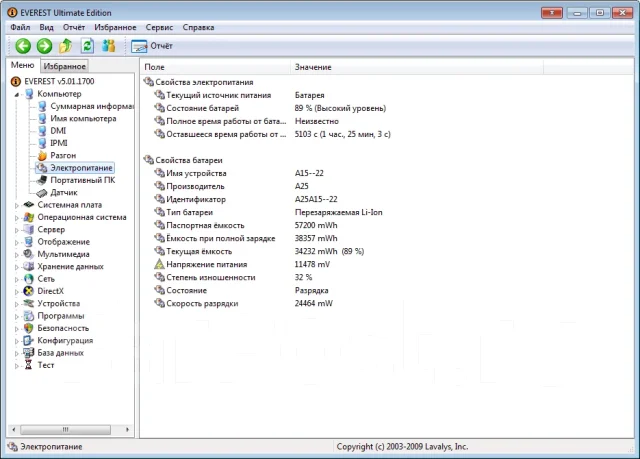The image size is (640, 459).
Task: Click the Устройства devices icon
Action: coord(29,303)
